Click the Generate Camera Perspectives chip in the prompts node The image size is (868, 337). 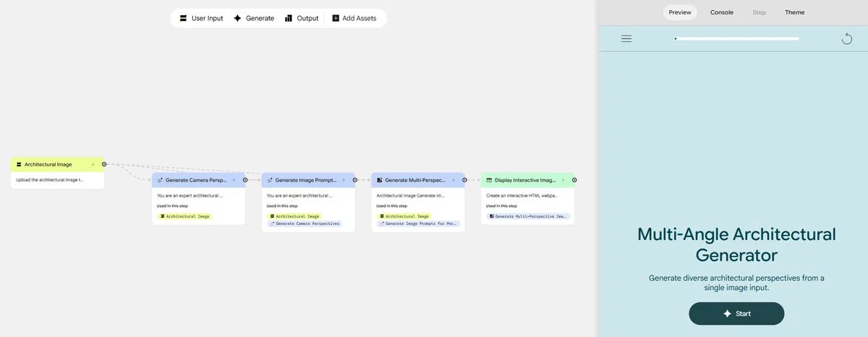click(x=305, y=223)
